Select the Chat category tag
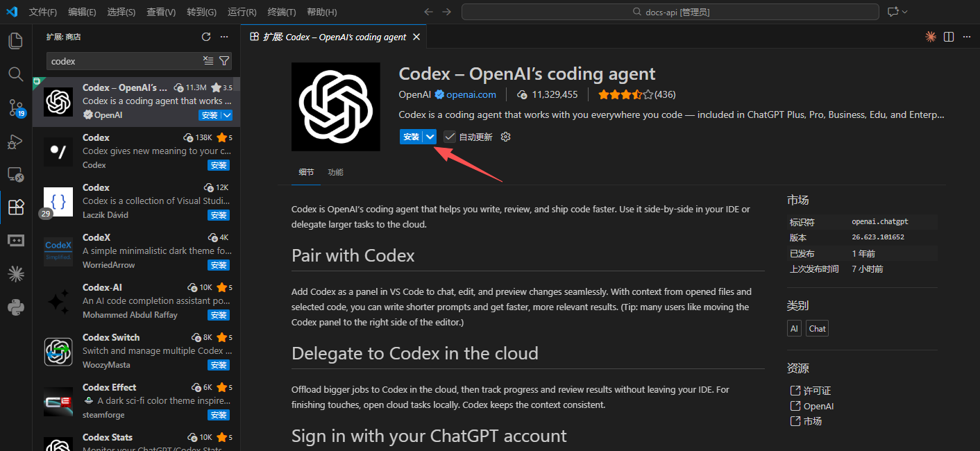980x451 pixels. pyautogui.click(x=818, y=328)
